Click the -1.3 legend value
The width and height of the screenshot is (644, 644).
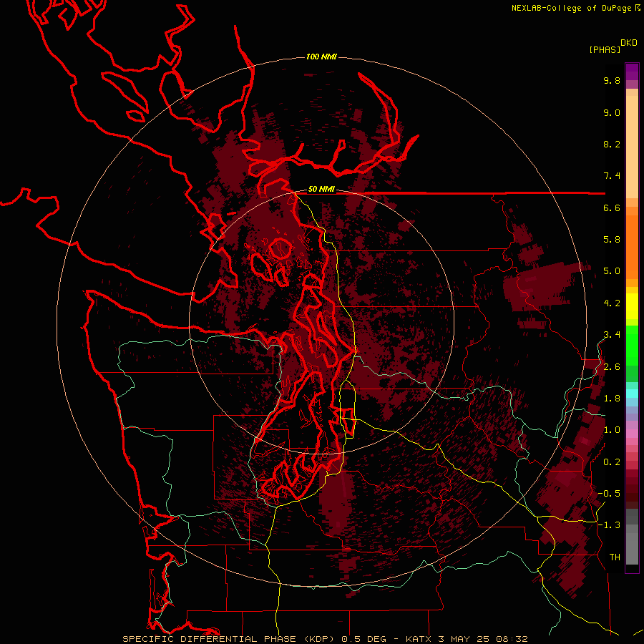point(609,525)
